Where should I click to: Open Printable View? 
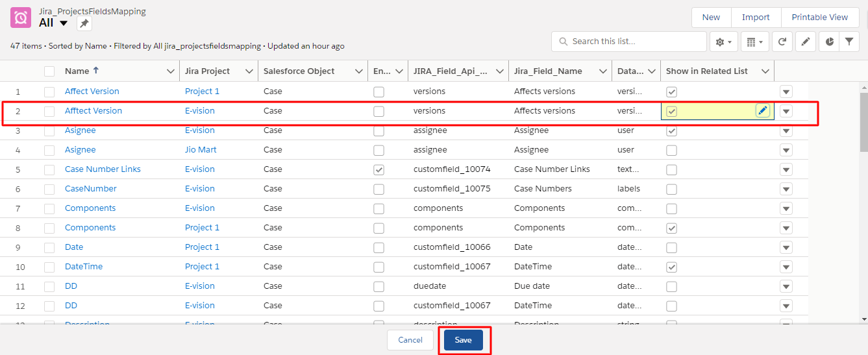coord(819,18)
